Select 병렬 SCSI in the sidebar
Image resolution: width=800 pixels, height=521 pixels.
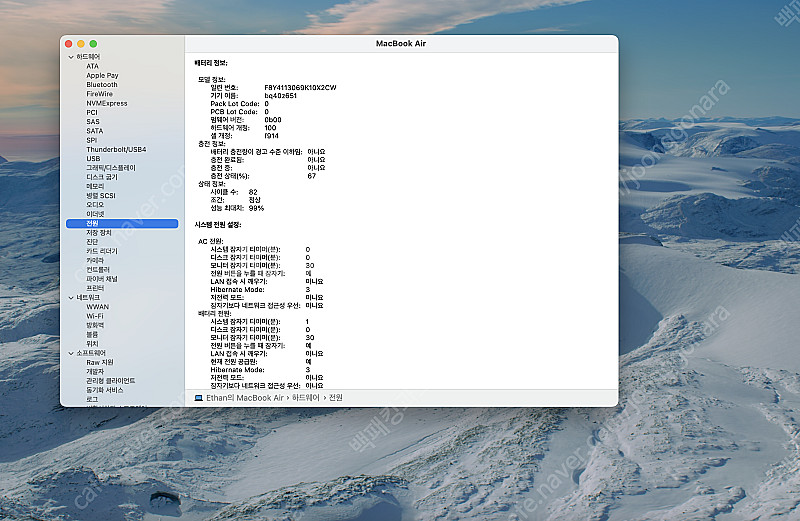tap(101, 196)
